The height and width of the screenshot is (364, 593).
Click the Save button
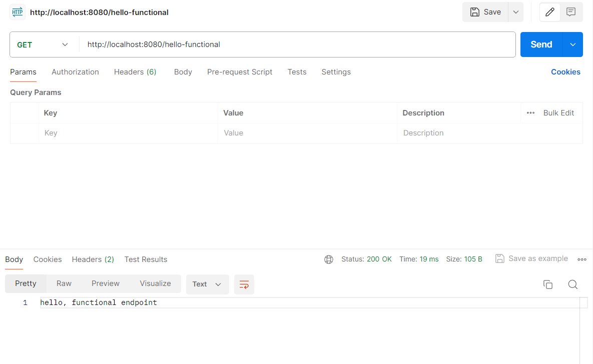[485, 12]
